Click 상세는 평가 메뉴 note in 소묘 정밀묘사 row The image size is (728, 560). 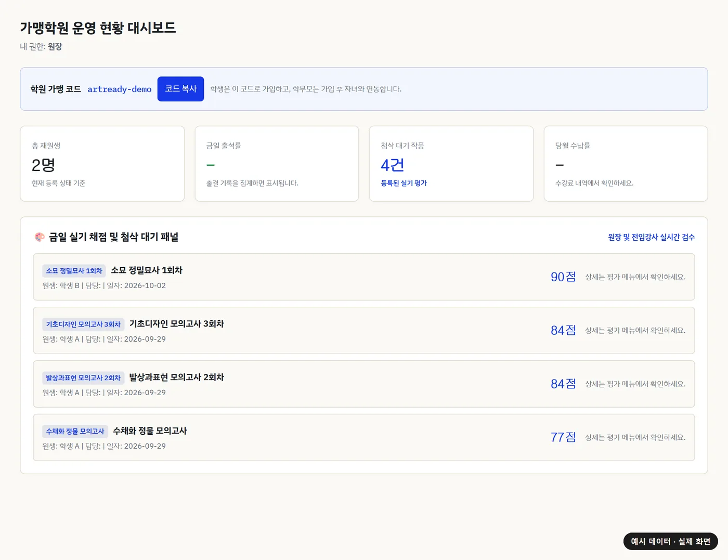(x=635, y=277)
